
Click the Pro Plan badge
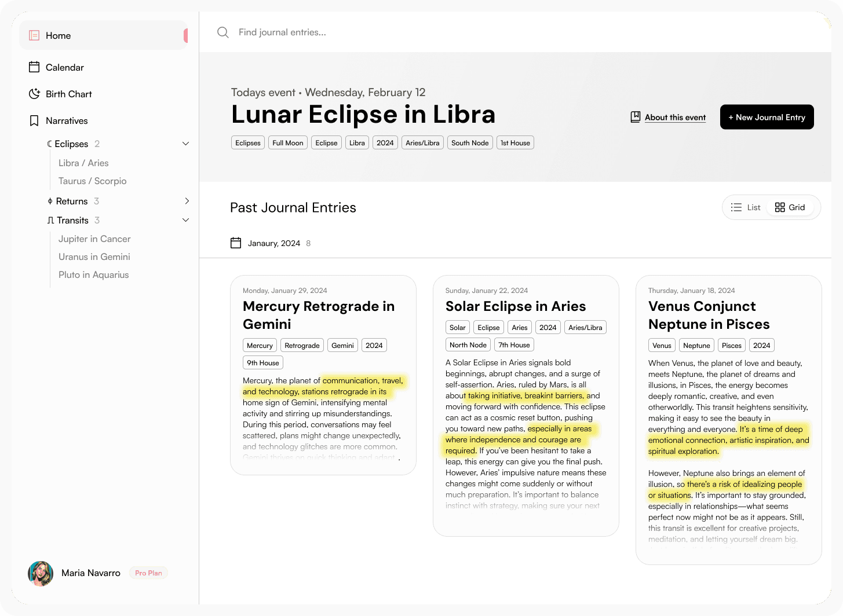pyautogui.click(x=148, y=573)
